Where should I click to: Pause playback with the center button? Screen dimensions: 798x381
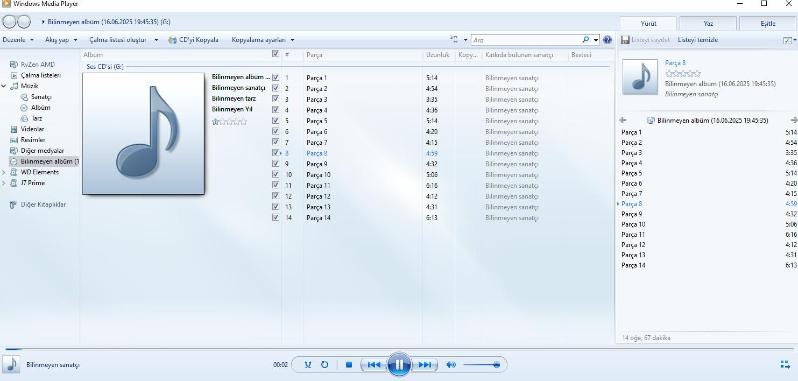click(399, 364)
